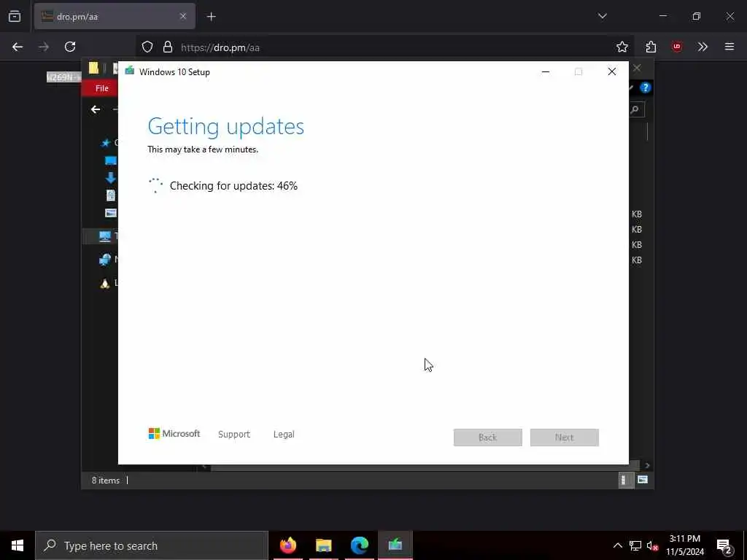
Task: Select Quick access star in Explorer sidebar
Action: (x=106, y=143)
